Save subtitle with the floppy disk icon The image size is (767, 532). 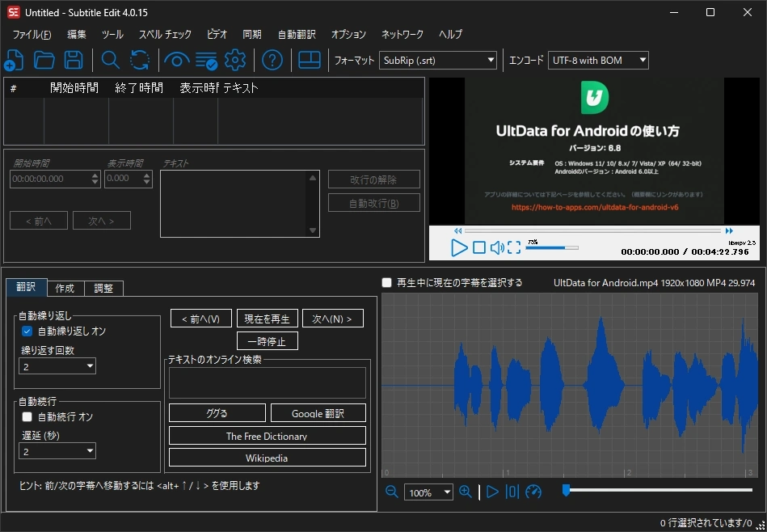(x=74, y=60)
